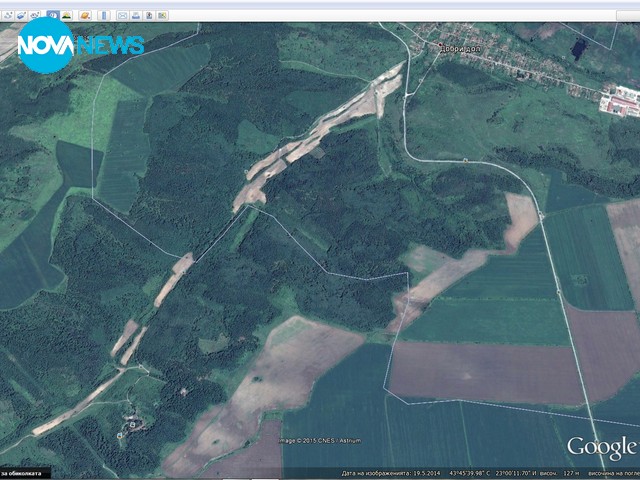Open the tour guide label at bottom-left
Viewport: 640px width, 480px height.
tap(20, 473)
